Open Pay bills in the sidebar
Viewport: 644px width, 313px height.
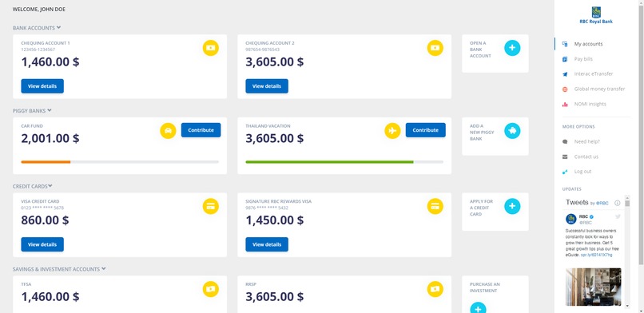(x=583, y=59)
